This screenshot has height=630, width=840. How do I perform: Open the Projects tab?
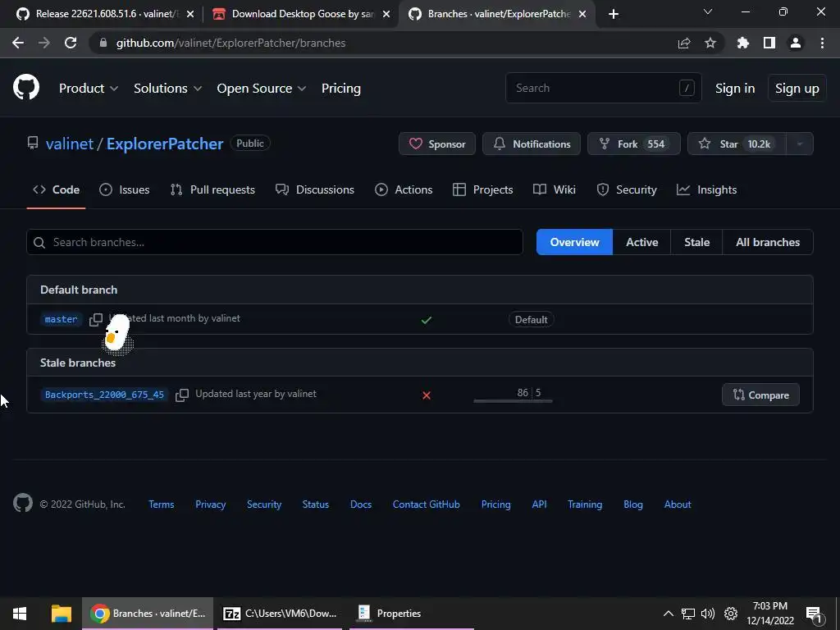pyautogui.click(x=482, y=189)
